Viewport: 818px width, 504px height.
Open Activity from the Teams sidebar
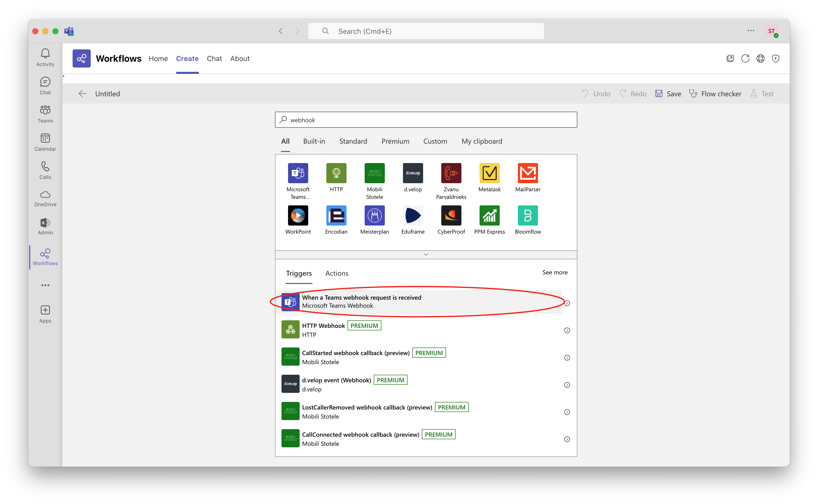pos(45,57)
